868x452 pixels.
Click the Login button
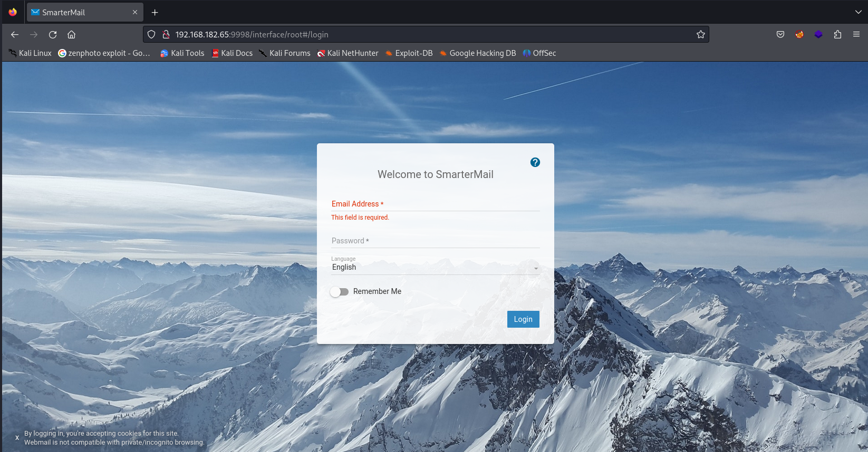(523, 319)
